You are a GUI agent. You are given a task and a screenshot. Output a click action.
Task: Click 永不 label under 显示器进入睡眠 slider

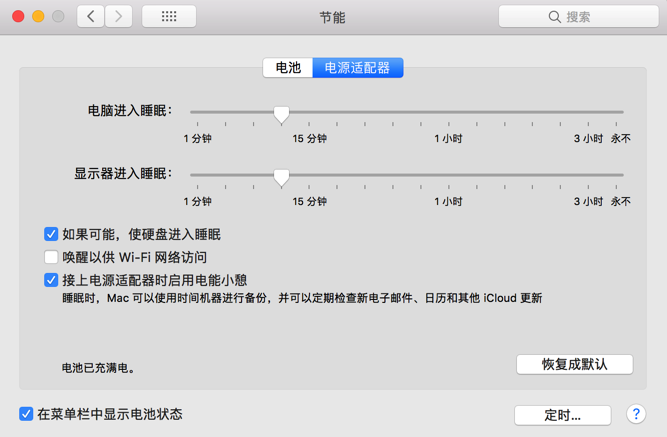pyautogui.click(x=621, y=202)
